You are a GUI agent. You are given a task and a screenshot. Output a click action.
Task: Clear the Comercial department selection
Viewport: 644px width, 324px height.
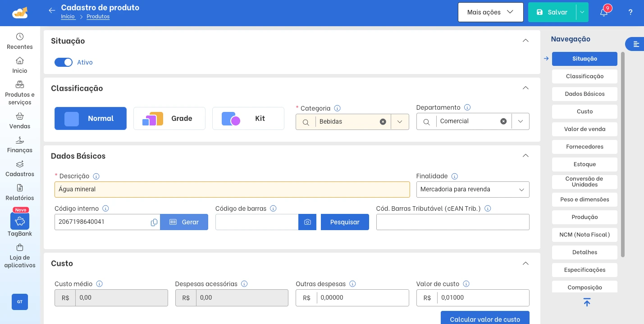click(x=503, y=121)
